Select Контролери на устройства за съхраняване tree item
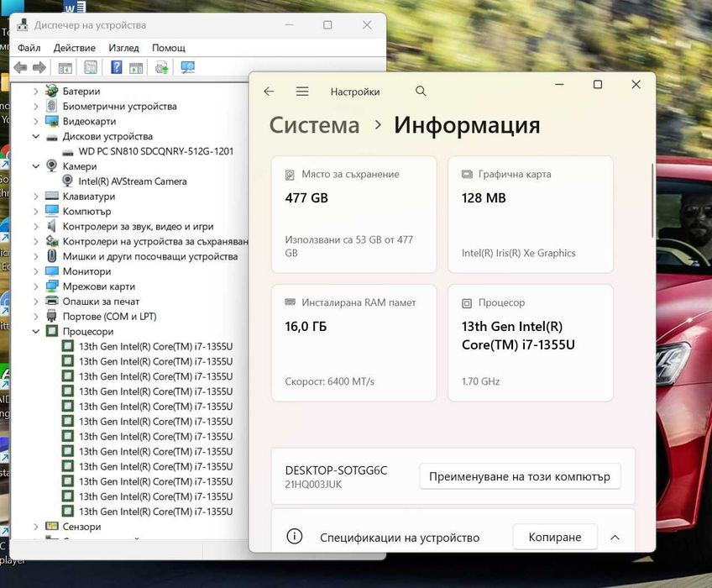712x588 pixels. click(x=155, y=241)
